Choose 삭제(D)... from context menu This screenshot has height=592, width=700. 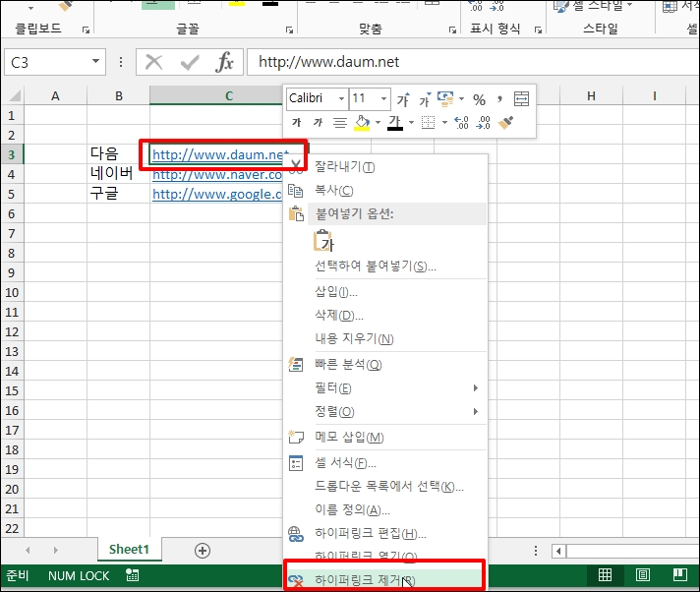coord(385,316)
